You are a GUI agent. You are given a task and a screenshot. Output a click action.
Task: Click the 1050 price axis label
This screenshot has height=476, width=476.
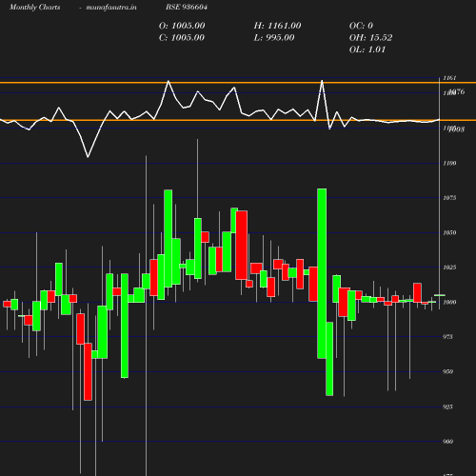click(449, 232)
